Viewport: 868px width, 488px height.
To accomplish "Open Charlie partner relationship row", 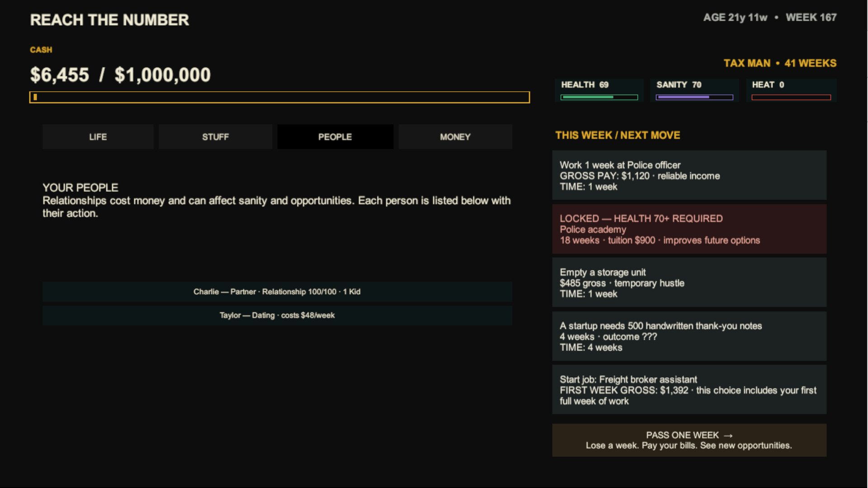I will pos(277,292).
